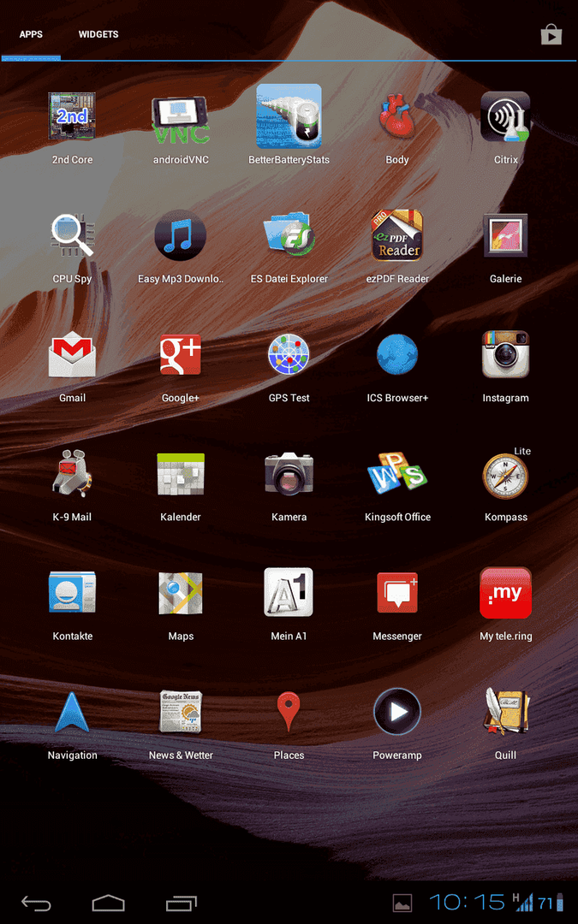Select the APPS tab
Screen dimensions: 578x924
click(x=31, y=34)
